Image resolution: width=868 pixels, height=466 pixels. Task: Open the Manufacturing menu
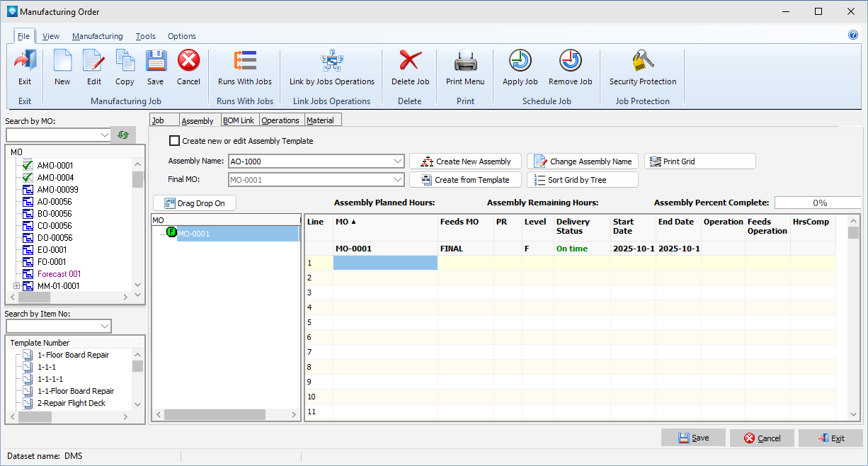(98, 36)
